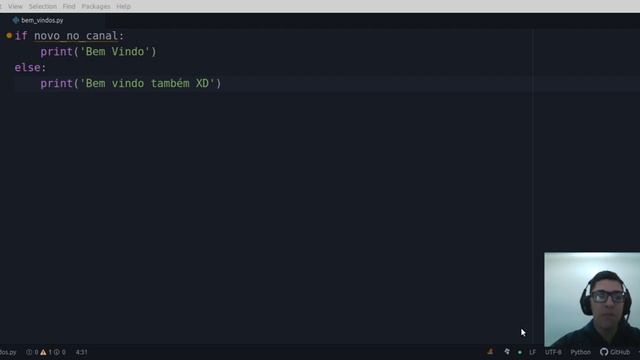This screenshot has height=360, width=640.
Task: Click the linter info count icon in status bar
Action: [x=57, y=352]
